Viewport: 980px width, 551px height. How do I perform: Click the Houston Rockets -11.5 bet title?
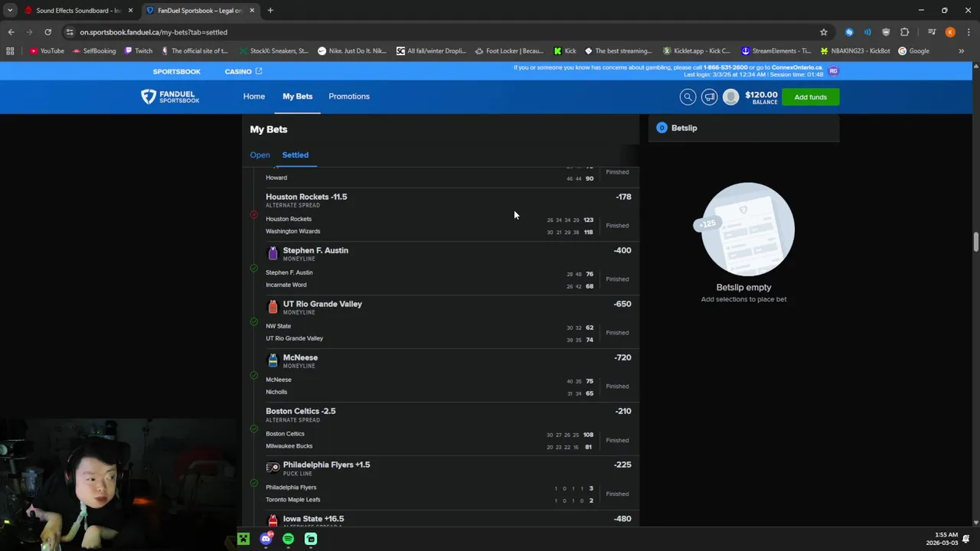(x=306, y=197)
